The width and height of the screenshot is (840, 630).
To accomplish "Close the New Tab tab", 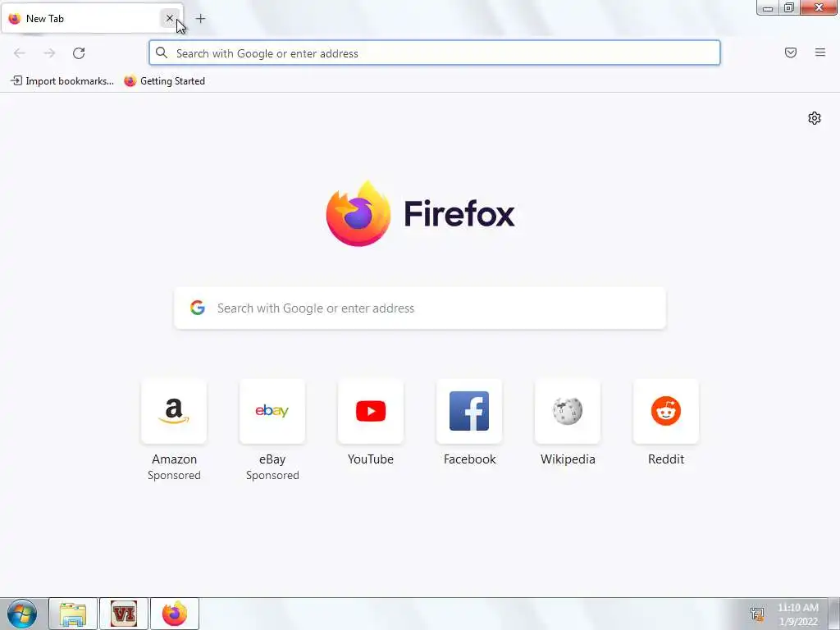I will (x=169, y=18).
